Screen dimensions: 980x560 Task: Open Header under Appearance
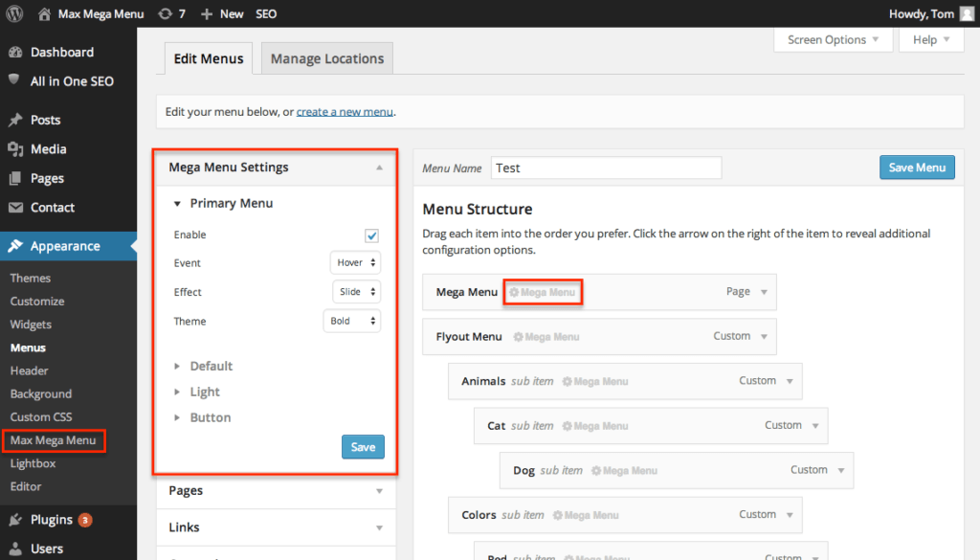29,370
